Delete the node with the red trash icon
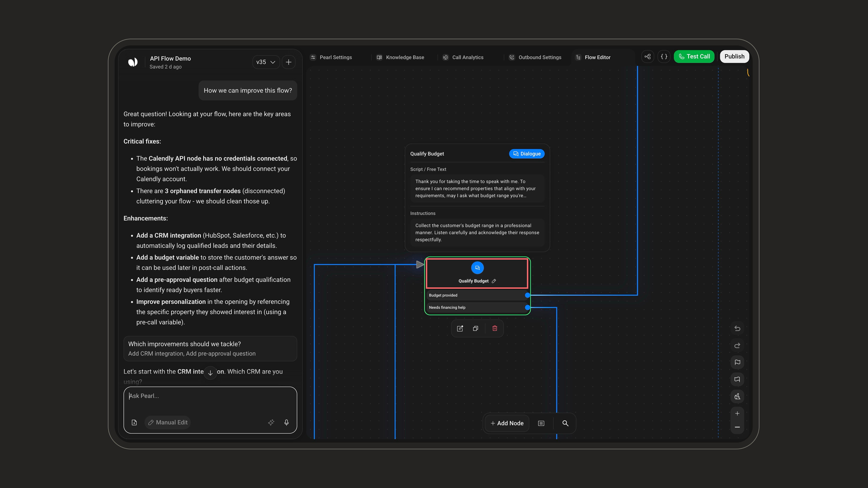 click(495, 328)
